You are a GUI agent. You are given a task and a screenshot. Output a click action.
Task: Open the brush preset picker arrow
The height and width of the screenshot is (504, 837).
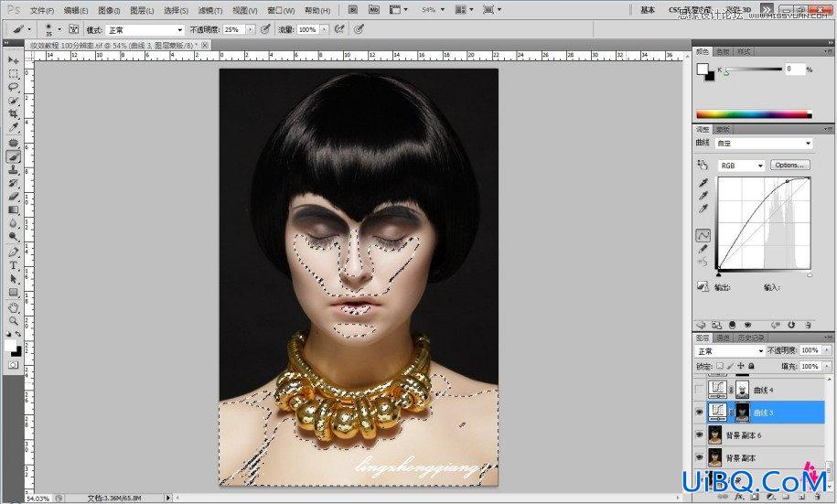click(59, 29)
